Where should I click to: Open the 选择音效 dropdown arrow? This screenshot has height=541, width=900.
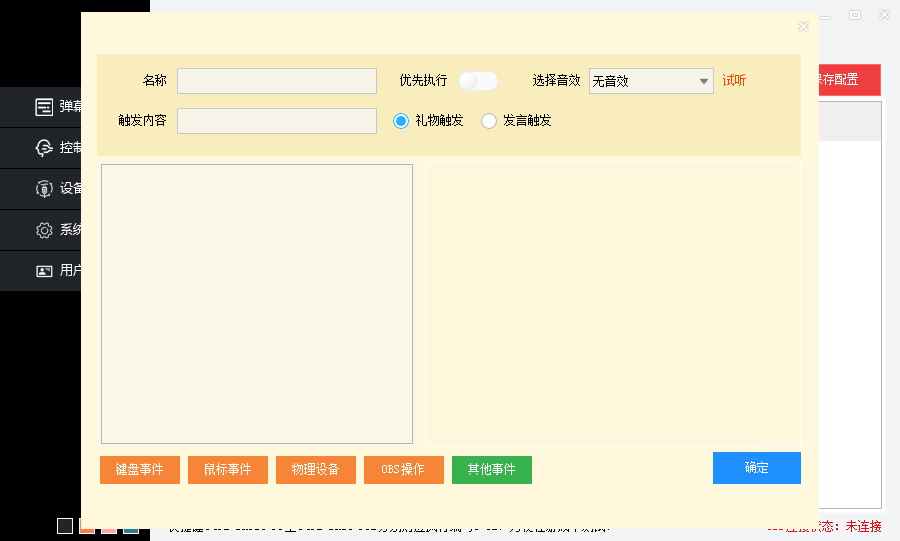click(x=704, y=81)
